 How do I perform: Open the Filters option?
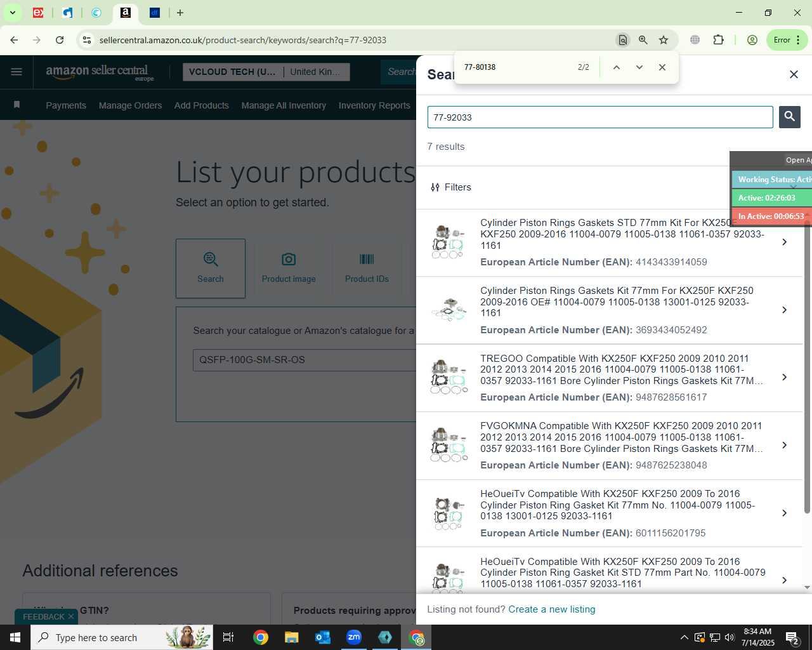click(450, 187)
